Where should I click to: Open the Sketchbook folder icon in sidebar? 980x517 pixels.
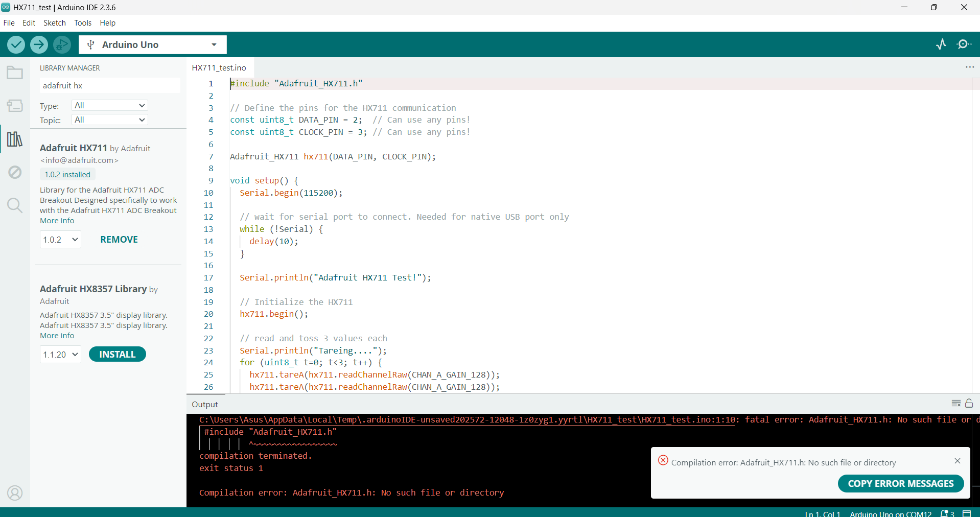pyautogui.click(x=14, y=73)
